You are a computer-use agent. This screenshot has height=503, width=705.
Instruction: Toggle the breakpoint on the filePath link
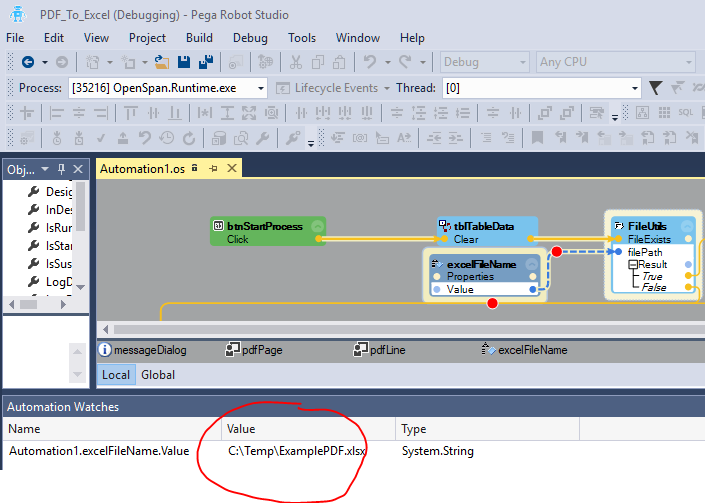coord(557,252)
